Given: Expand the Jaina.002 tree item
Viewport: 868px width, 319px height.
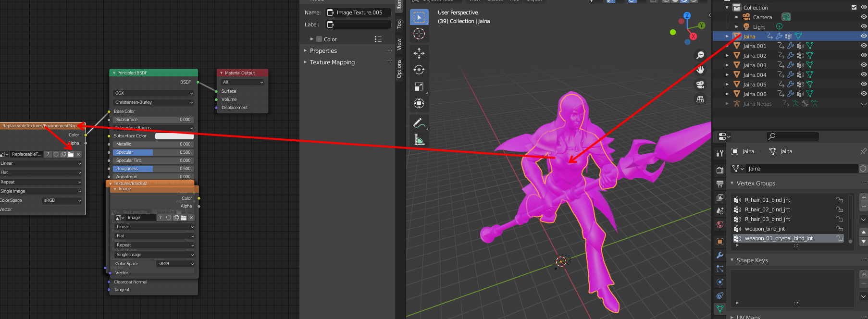Looking at the screenshot, I should coord(727,56).
